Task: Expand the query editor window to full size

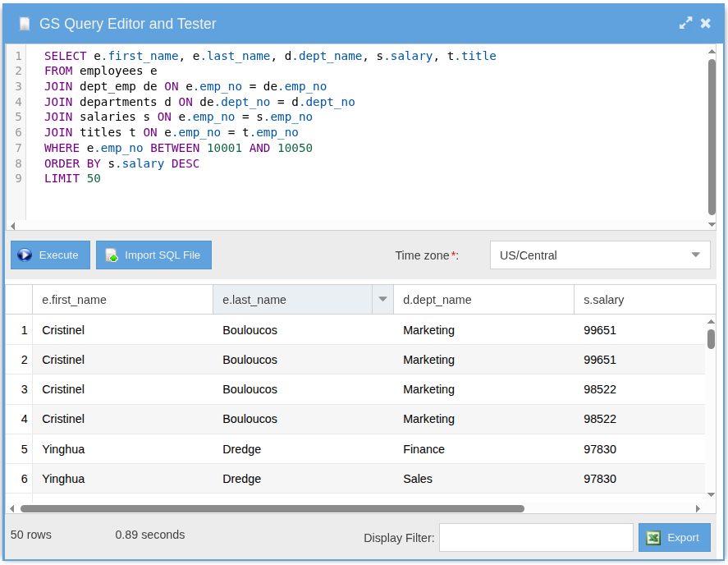Action: pos(685,23)
